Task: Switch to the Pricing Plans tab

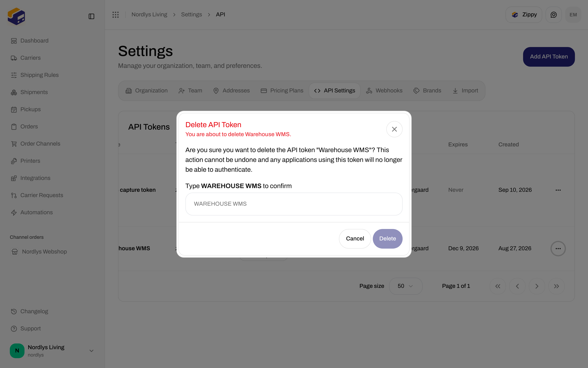Action: pos(282,91)
